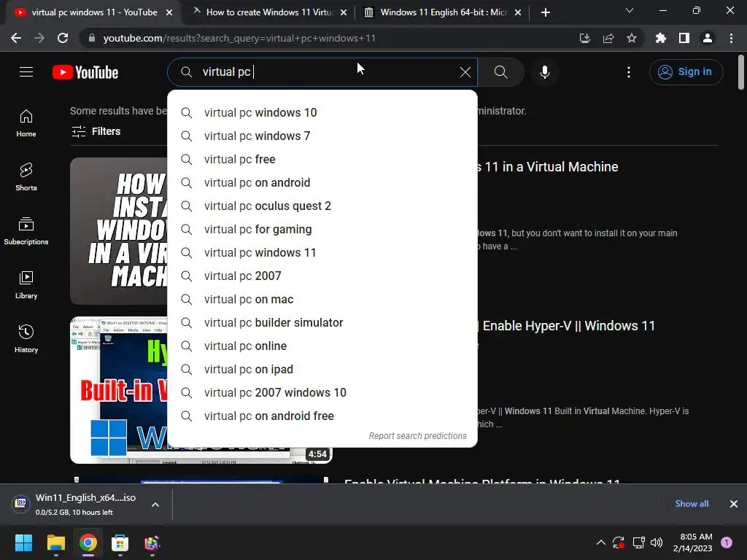
Task: Open the volume control in system tray
Action: (656, 542)
